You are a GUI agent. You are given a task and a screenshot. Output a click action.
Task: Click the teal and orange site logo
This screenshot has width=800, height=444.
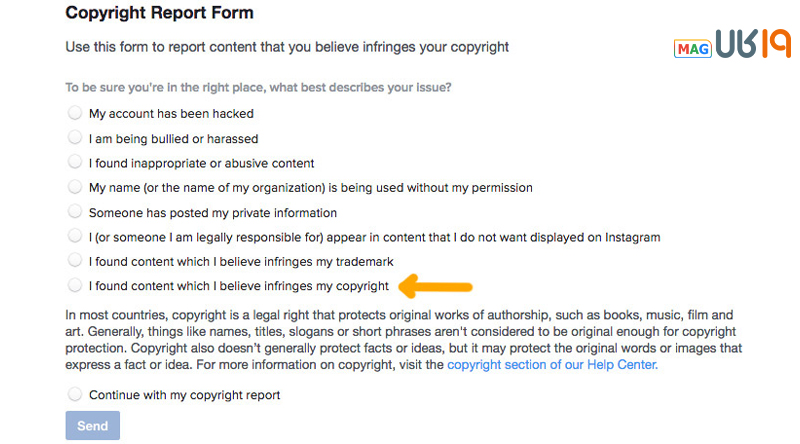[753, 43]
